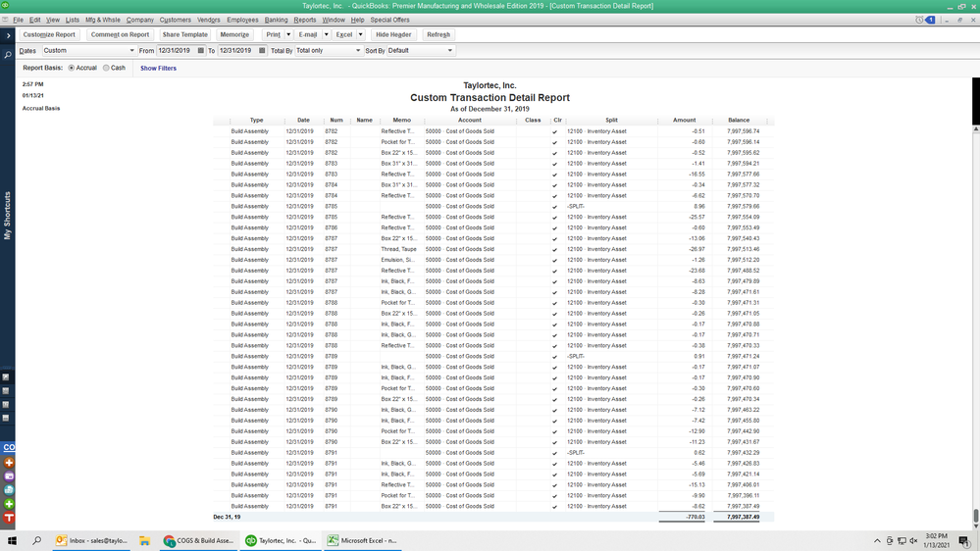
Task: Open QuickBooks application icon menu
Action: [6, 6]
